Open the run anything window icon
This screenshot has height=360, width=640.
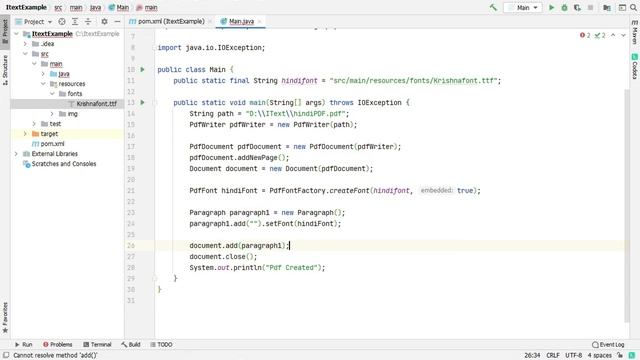click(x=622, y=7)
